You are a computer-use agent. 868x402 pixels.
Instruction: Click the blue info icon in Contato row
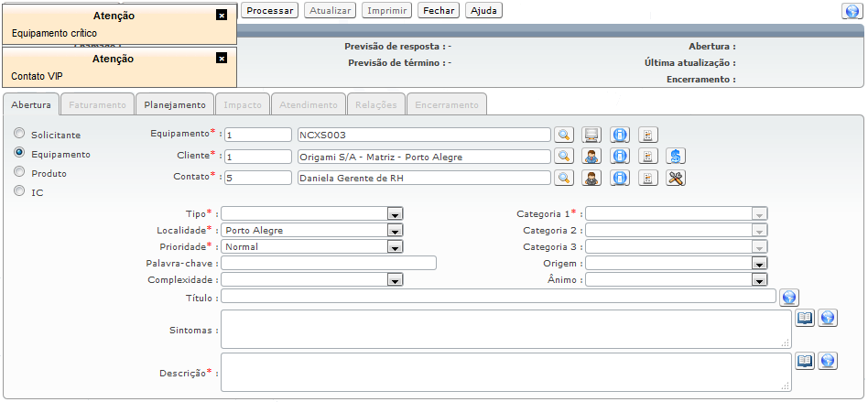coord(620,179)
